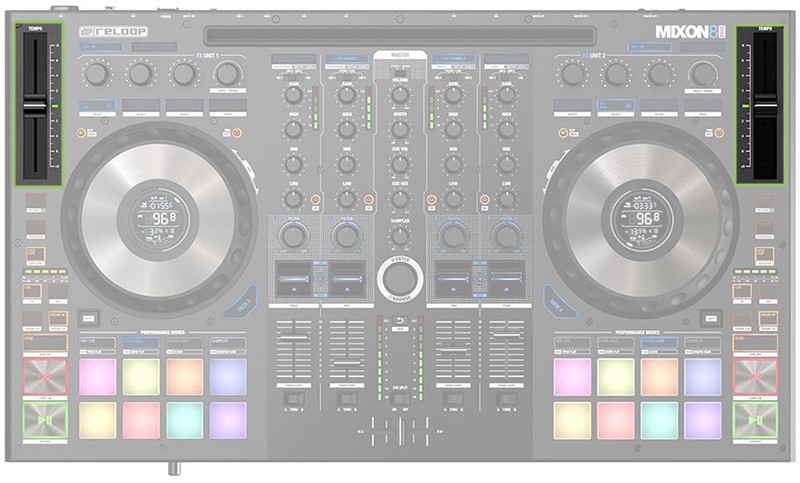Screen dimensions: 800x483
Task: Select LOOP ROLL mode on the left deck
Action: [141, 342]
